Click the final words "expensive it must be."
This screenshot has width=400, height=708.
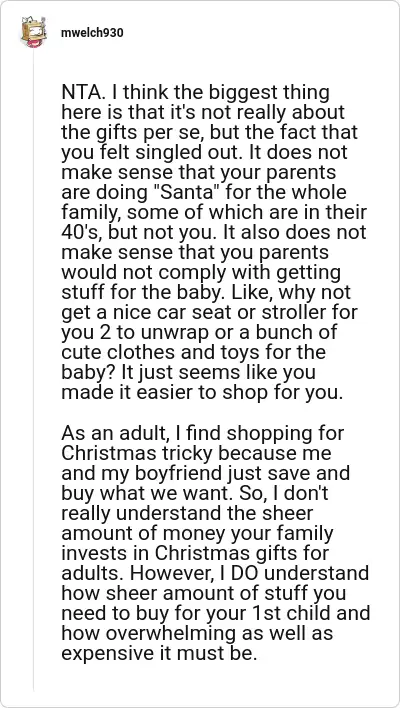tap(159, 651)
